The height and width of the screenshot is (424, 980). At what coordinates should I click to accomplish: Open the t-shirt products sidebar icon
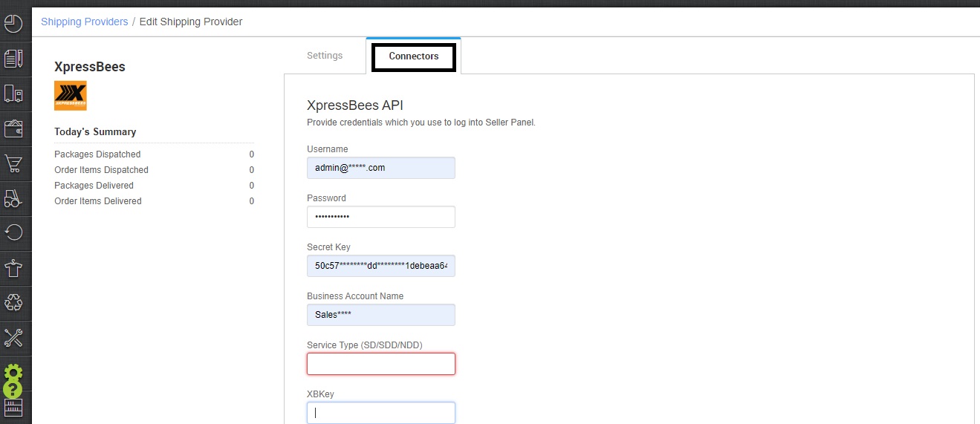14,268
